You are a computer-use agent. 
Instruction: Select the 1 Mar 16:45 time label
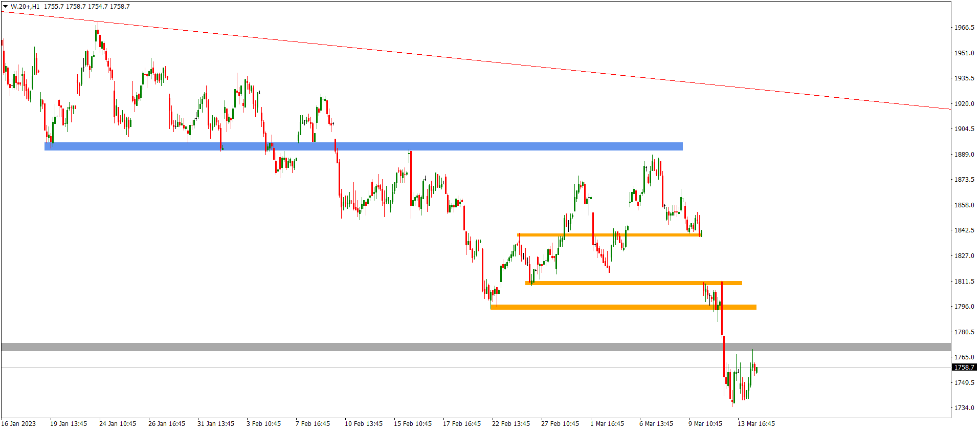tap(607, 423)
